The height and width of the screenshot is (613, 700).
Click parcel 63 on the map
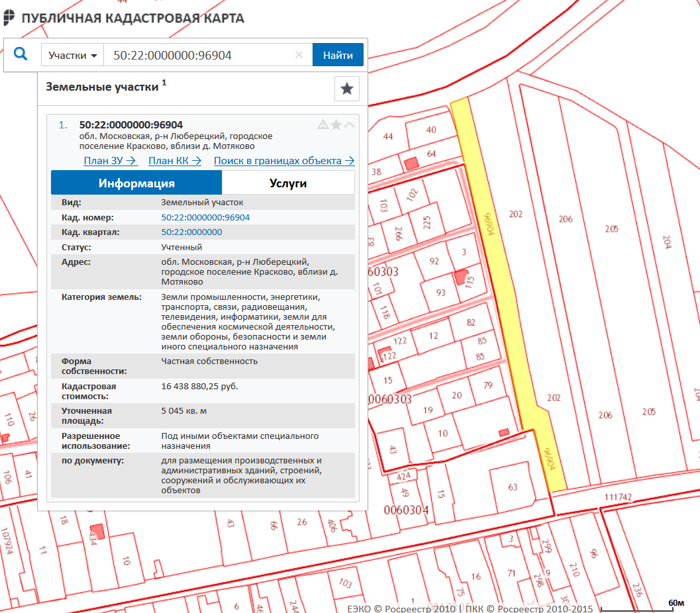(512, 488)
